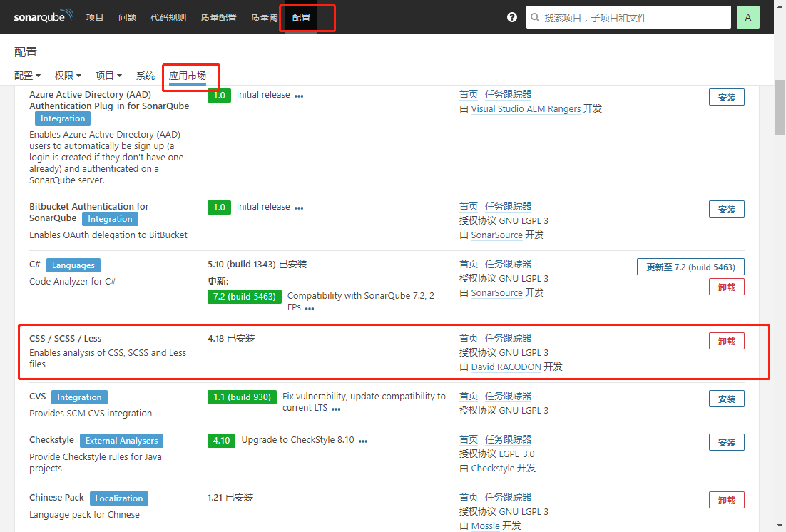Uninstall the CSS / SCSS / Less plugin
Viewport: 786px width, 532px height.
(x=726, y=342)
